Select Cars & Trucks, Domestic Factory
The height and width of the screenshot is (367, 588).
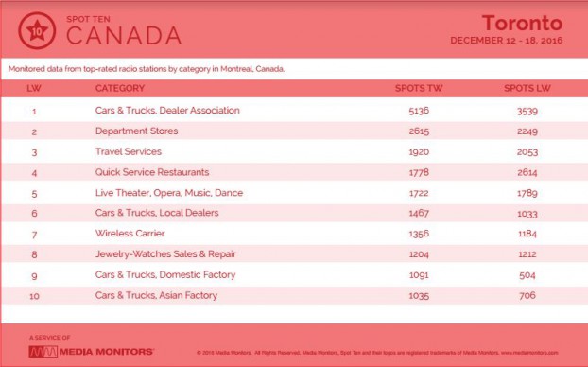coord(165,275)
